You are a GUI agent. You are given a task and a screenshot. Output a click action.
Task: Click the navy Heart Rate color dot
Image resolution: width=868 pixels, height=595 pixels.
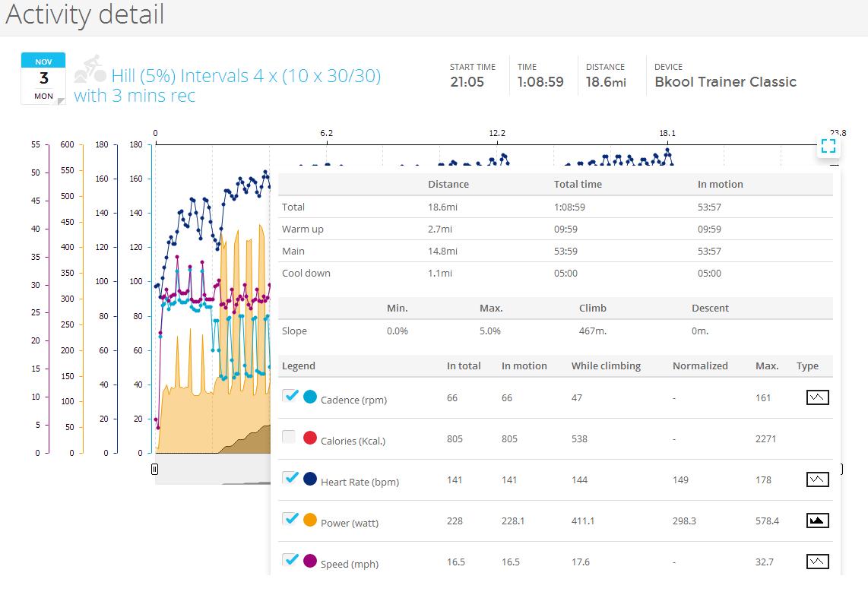coord(310,479)
